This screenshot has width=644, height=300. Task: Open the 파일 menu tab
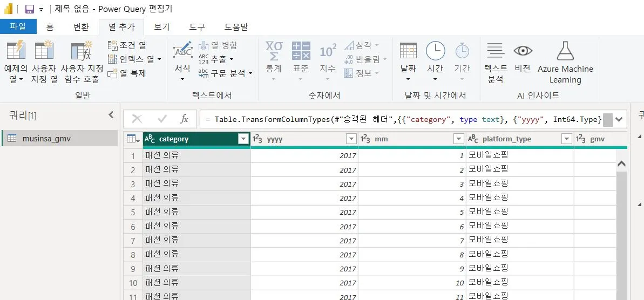coord(18,26)
